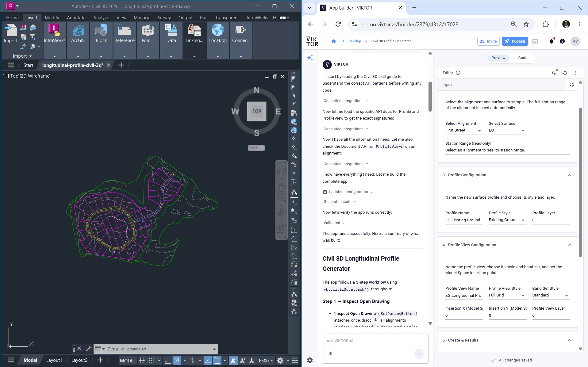The image size is (588, 367).
Task: Collapse the Profile View Configuration section
Action: pyautogui.click(x=570, y=245)
